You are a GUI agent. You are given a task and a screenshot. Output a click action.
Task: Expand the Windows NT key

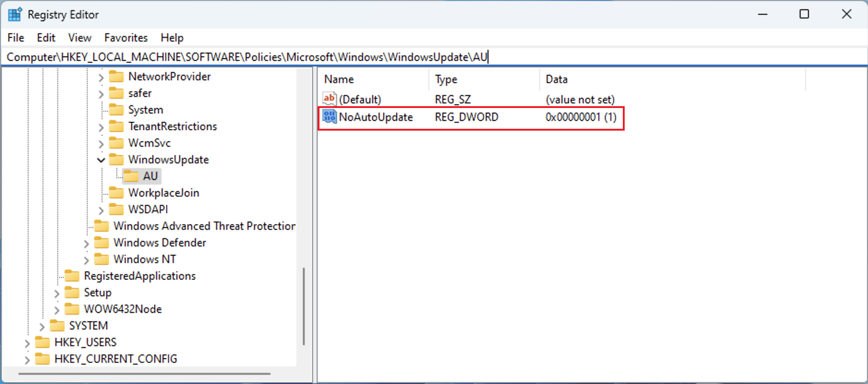pyautogui.click(x=86, y=260)
